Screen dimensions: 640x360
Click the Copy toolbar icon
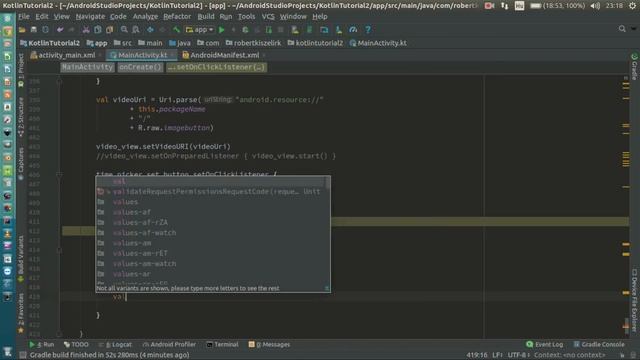point(98,30)
